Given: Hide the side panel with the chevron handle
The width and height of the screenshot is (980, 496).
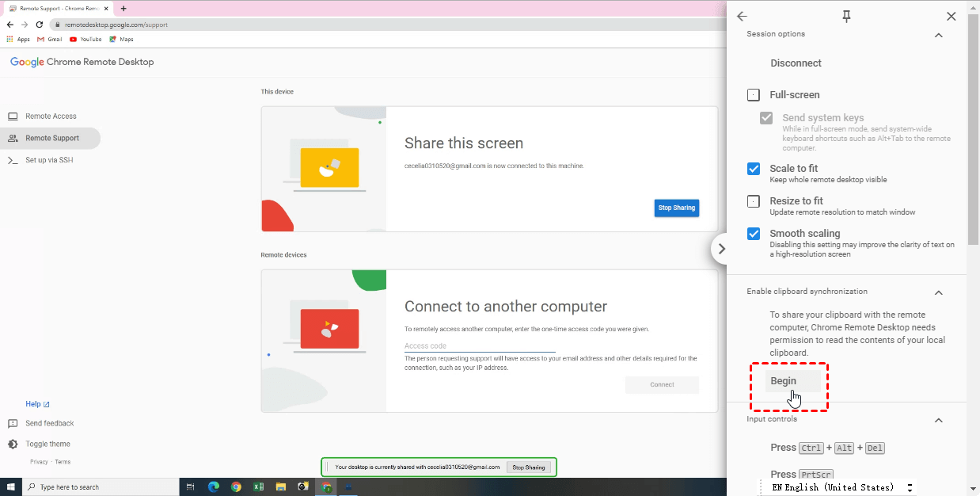Looking at the screenshot, I should pyautogui.click(x=720, y=249).
